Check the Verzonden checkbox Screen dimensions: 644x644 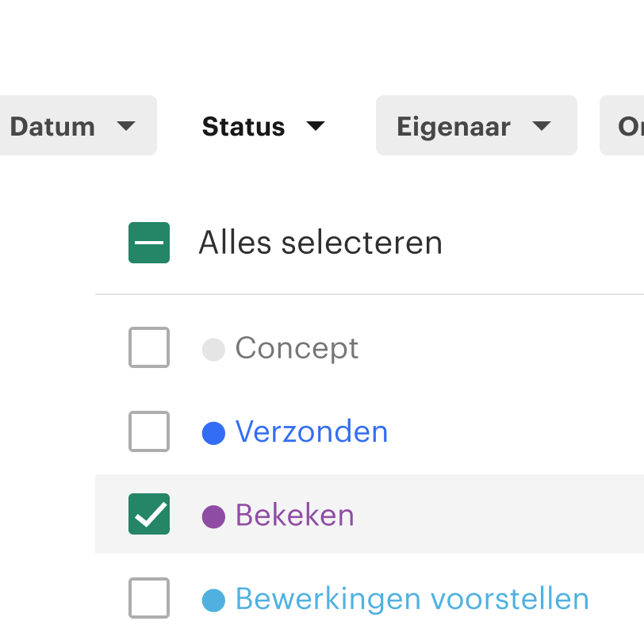pos(149,431)
